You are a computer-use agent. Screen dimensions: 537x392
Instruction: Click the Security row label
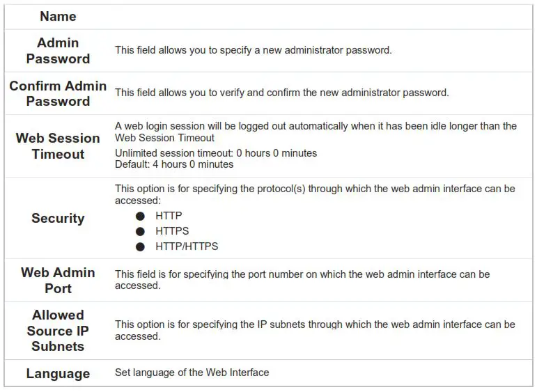(x=58, y=218)
